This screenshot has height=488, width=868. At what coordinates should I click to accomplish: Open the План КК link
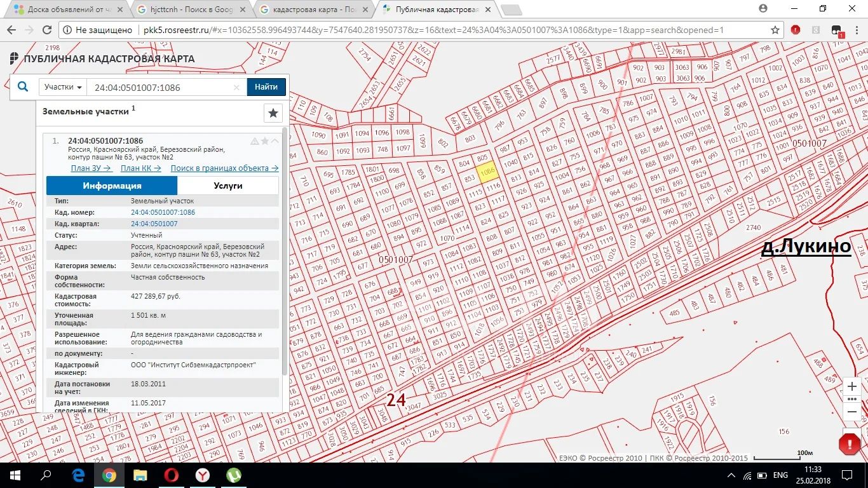coord(141,168)
